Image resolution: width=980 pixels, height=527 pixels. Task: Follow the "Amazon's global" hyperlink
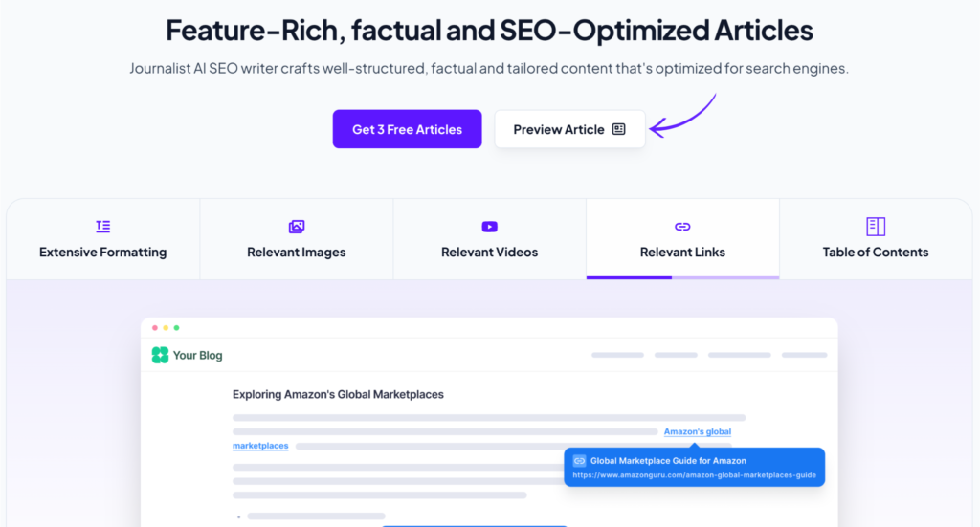698,431
